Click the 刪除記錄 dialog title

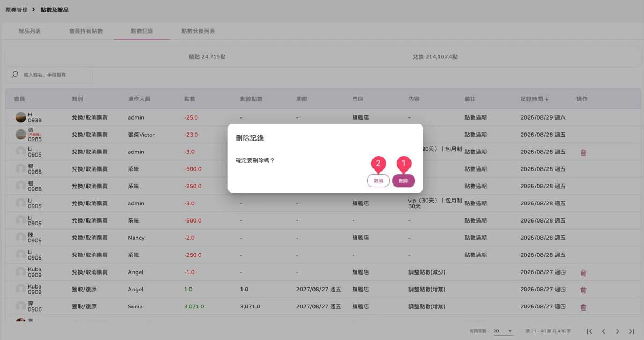(250, 138)
